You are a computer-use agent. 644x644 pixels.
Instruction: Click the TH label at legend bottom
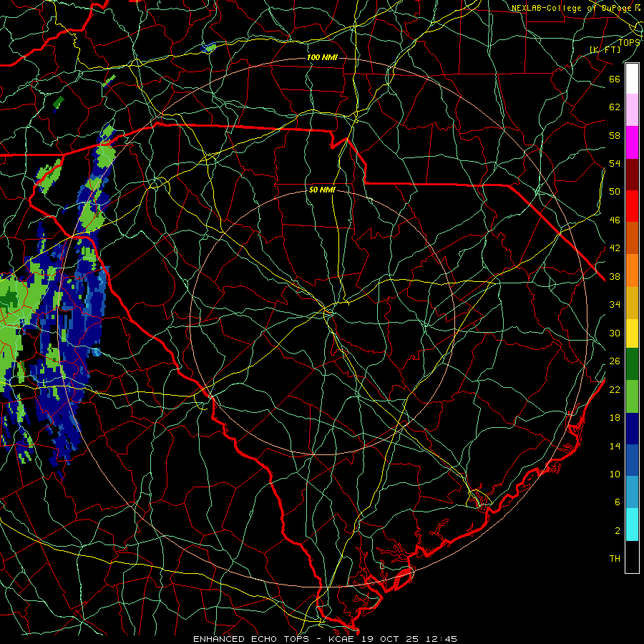coord(615,559)
